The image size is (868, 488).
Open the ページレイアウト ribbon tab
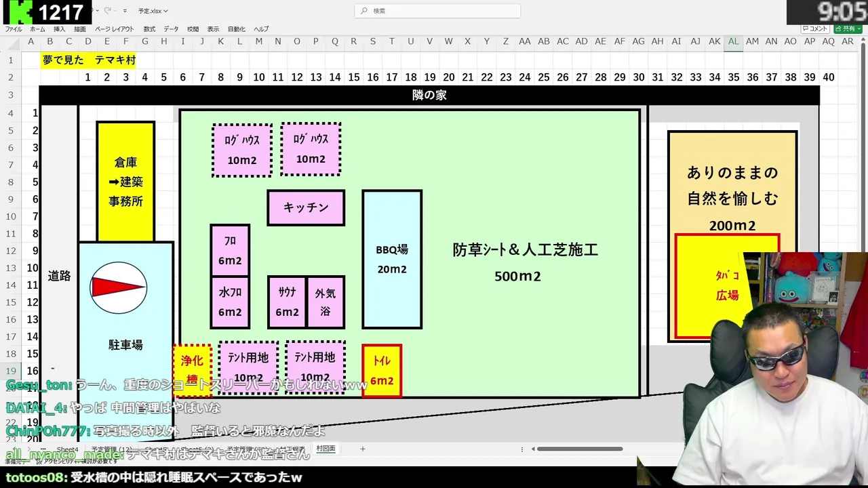click(115, 29)
